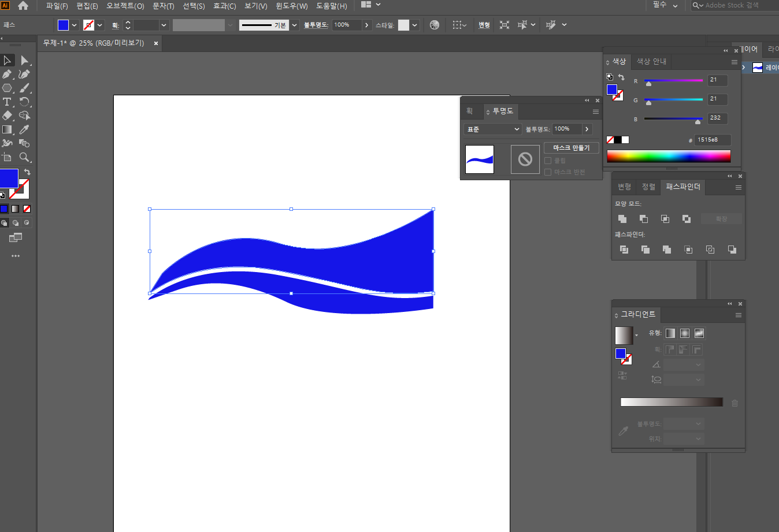Pick color from spectrum bar
Viewport: 779px width, 532px height.
669,157
